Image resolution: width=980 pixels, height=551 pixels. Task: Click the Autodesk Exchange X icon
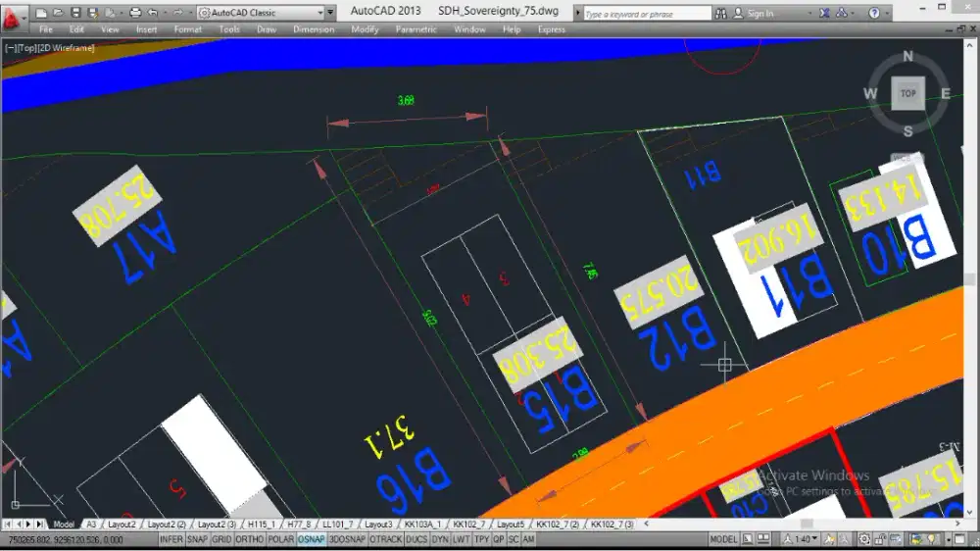pos(824,13)
